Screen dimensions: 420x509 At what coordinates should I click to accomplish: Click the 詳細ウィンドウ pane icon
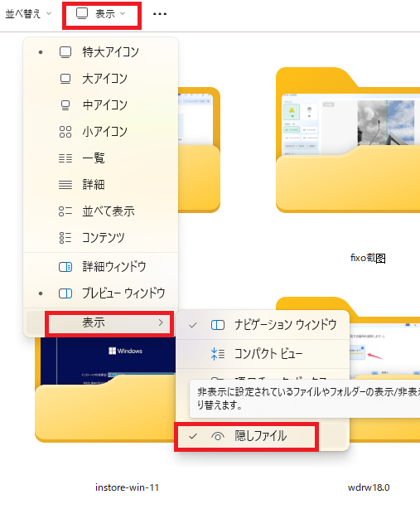tap(65, 267)
